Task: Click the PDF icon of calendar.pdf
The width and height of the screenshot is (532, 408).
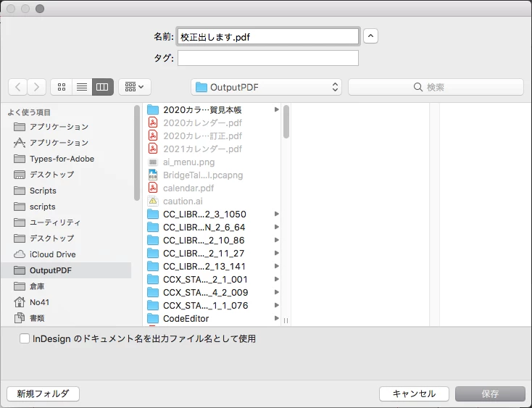Action: click(x=153, y=188)
